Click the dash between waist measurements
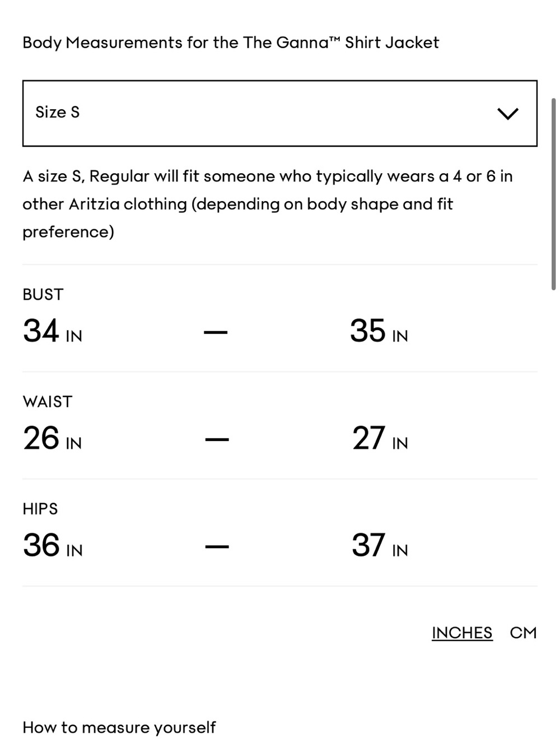Screen dimensions: 560x747 tap(217, 439)
